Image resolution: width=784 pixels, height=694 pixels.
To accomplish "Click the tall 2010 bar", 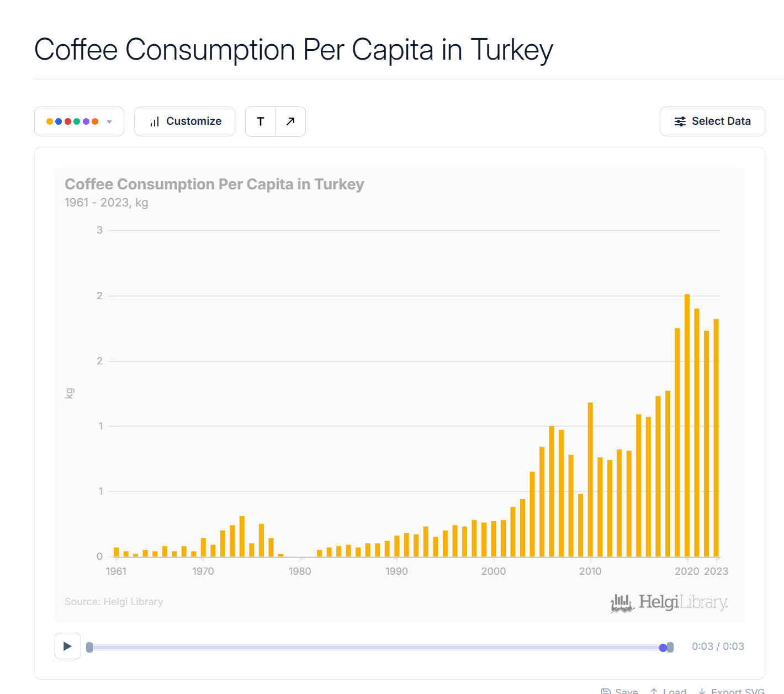I will pyautogui.click(x=590, y=479).
